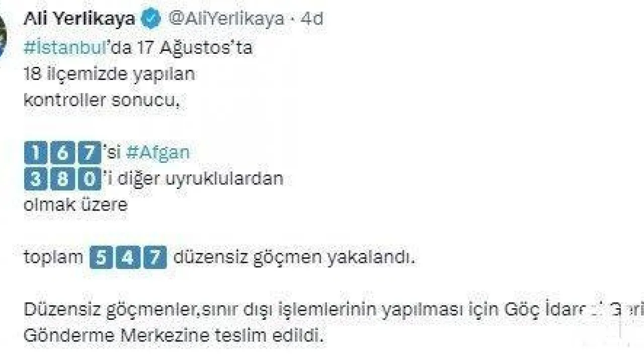Image resolution: width=644 pixels, height=362 pixels.
Task: Click the keycap 8 emoji
Action: coord(62,179)
